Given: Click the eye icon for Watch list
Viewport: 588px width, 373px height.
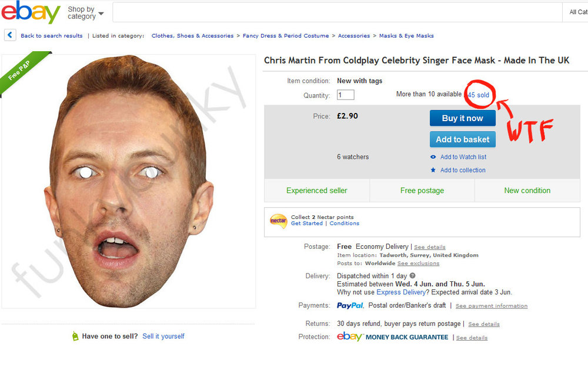Looking at the screenshot, I should 433,157.
